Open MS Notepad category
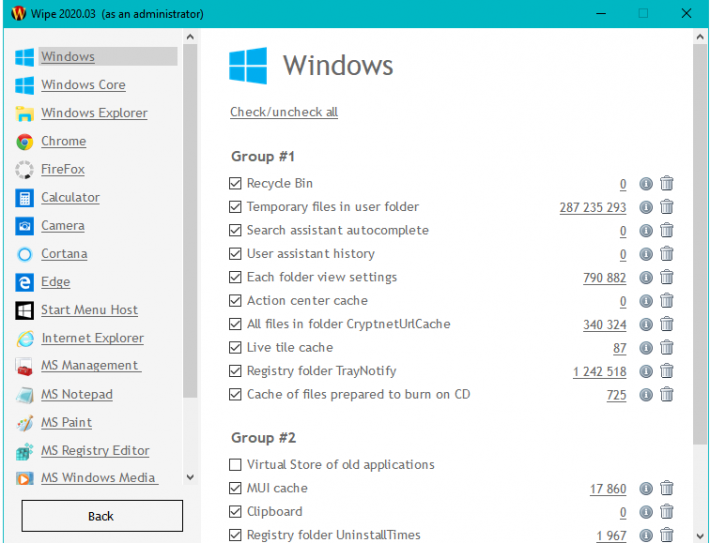The image size is (710, 543). pos(77,394)
